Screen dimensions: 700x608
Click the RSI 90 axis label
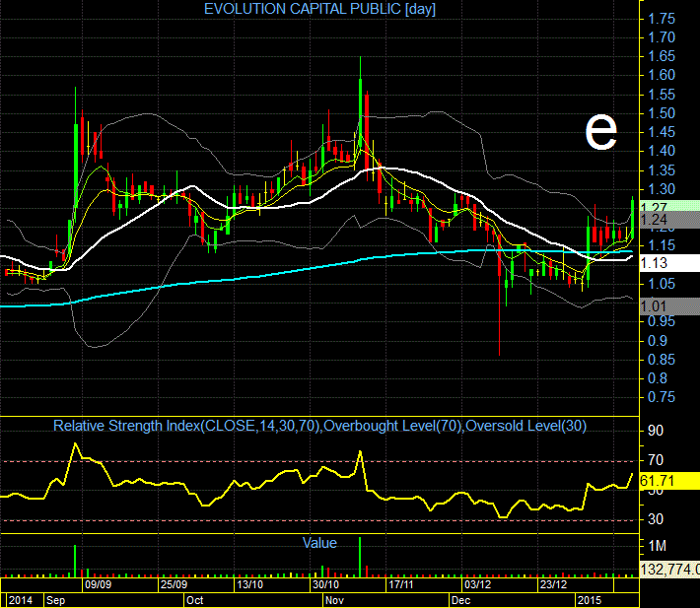point(656,431)
